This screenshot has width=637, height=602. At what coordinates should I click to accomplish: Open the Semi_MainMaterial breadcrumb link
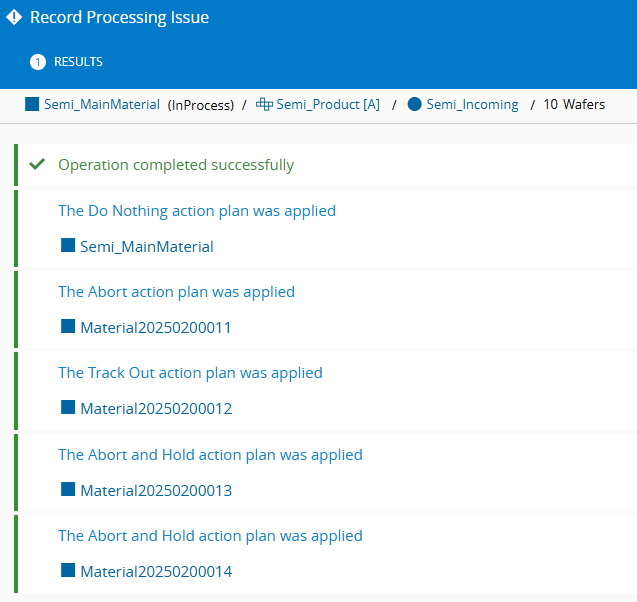101,104
